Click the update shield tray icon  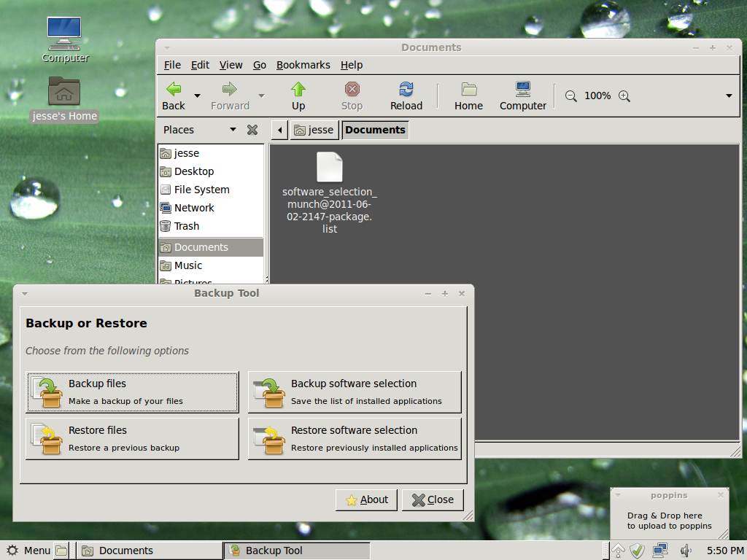pos(638,551)
